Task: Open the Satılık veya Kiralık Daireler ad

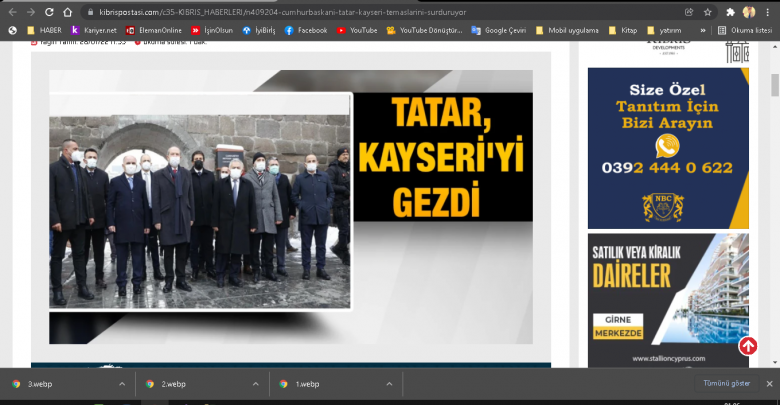Action: pos(667,300)
